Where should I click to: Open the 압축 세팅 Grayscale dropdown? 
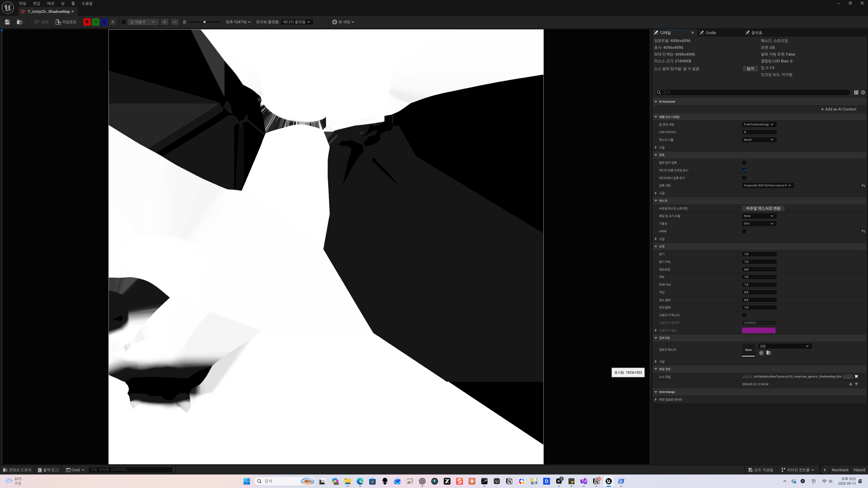768,185
